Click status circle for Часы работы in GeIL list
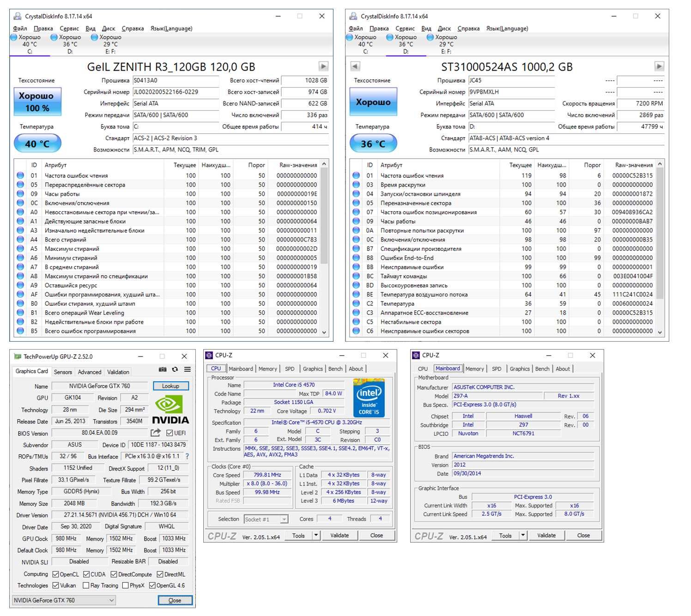This screenshot has height=616, width=691. click(x=20, y=194)
